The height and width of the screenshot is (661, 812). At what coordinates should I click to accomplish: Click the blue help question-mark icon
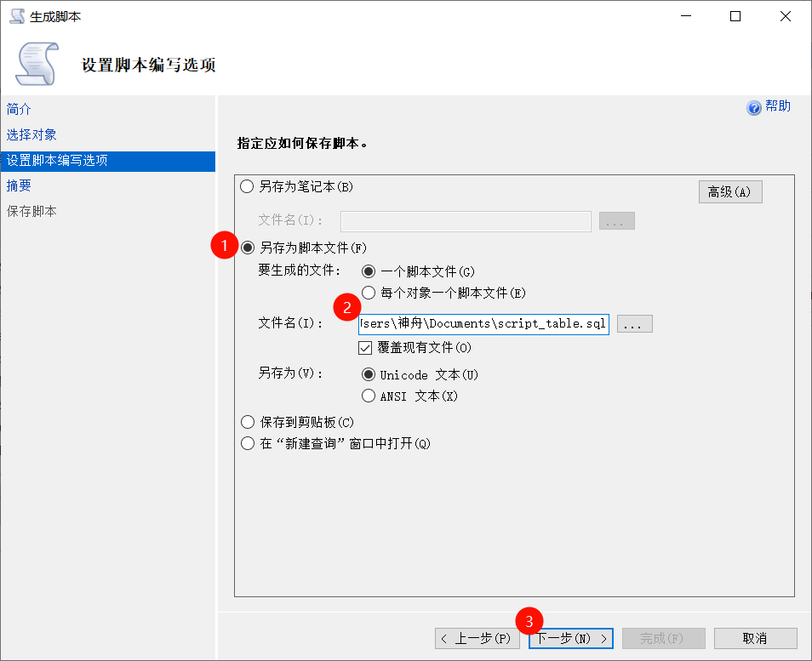pos(753,107)
